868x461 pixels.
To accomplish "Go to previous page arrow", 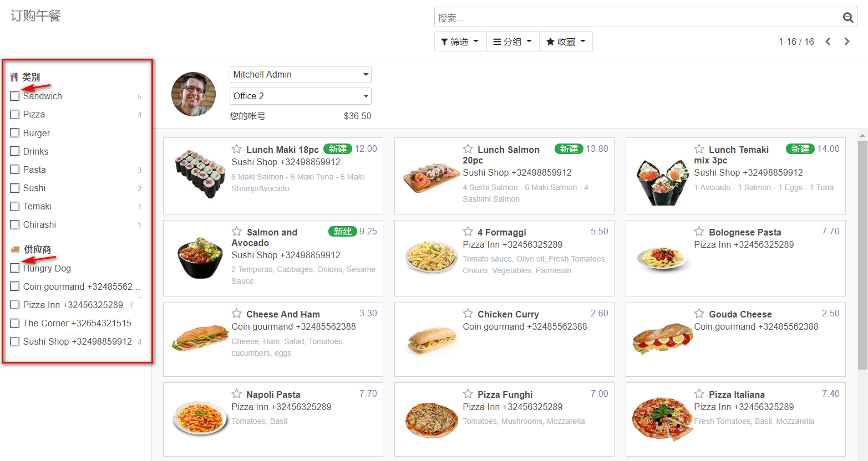I will (x=828, y=42).
